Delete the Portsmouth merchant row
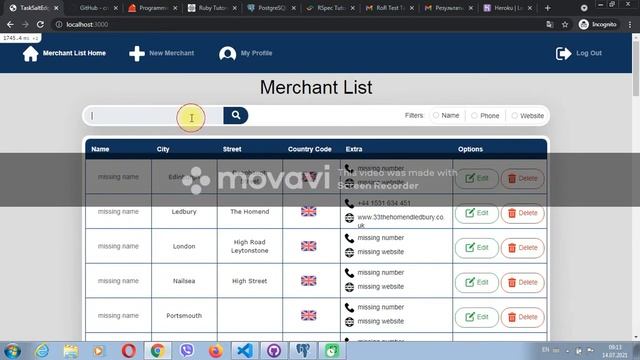640x360 pixels. (x=522, y=317)
